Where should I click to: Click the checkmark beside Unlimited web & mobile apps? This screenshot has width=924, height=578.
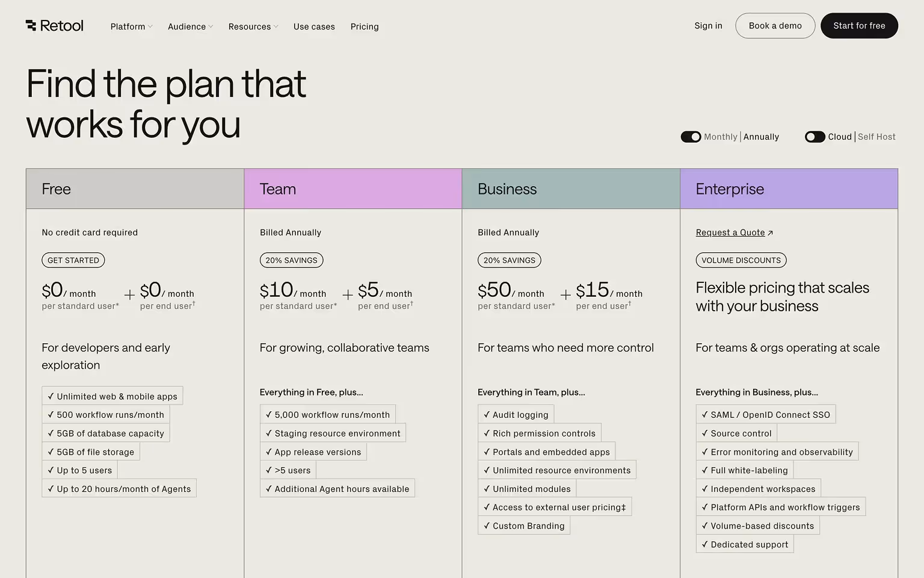pos(51,396)
